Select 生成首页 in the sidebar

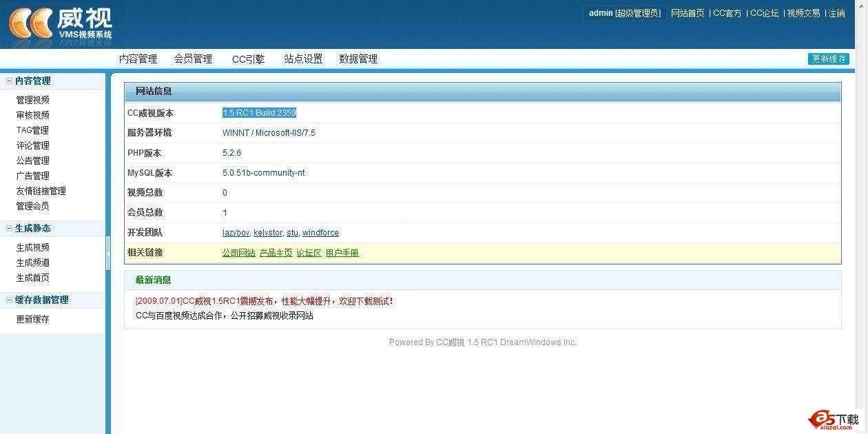coord(33,278)
